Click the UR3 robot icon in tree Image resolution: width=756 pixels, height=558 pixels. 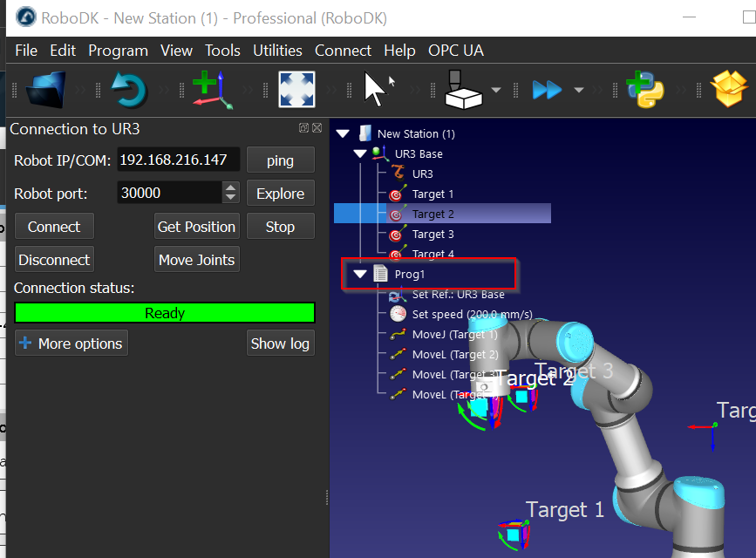point(398,172)
